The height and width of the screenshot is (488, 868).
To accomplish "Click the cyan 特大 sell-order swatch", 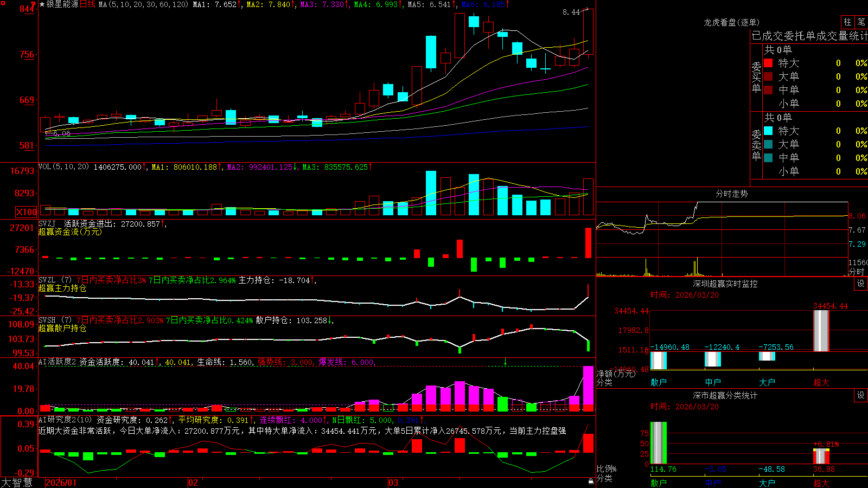I will [x=768, y=131].
